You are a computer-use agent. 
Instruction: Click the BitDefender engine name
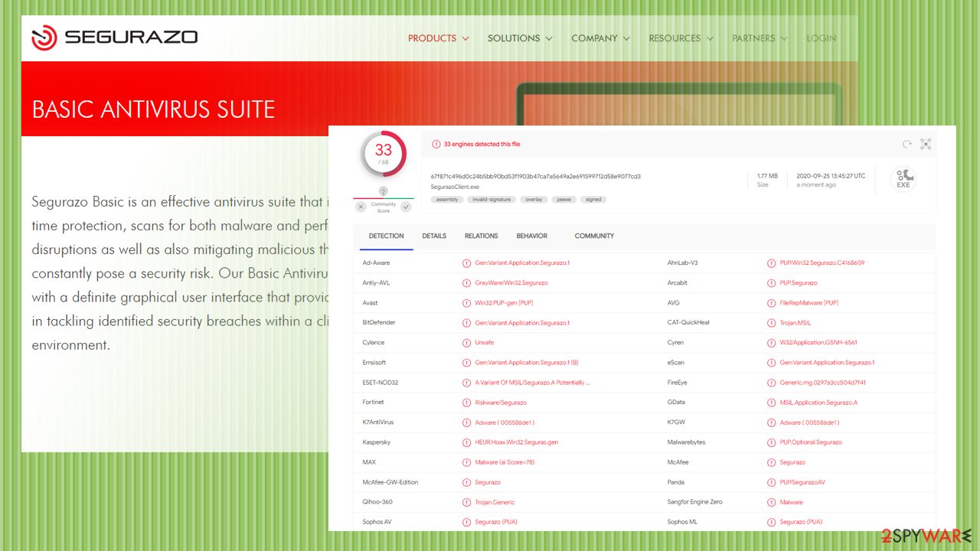379,322
